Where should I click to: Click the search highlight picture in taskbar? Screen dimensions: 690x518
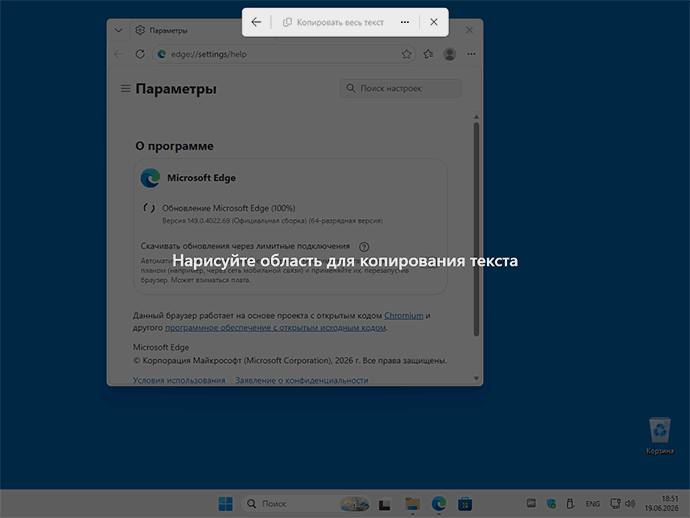pyautogui.click(x=355, y=503)
